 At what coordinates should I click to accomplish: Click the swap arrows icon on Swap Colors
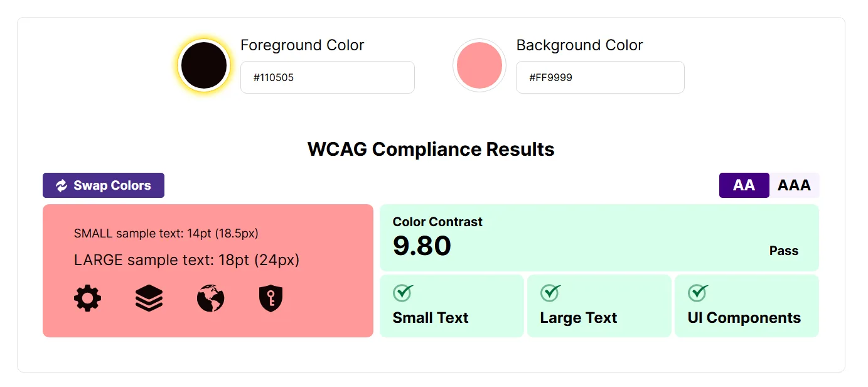pos(61,185)
